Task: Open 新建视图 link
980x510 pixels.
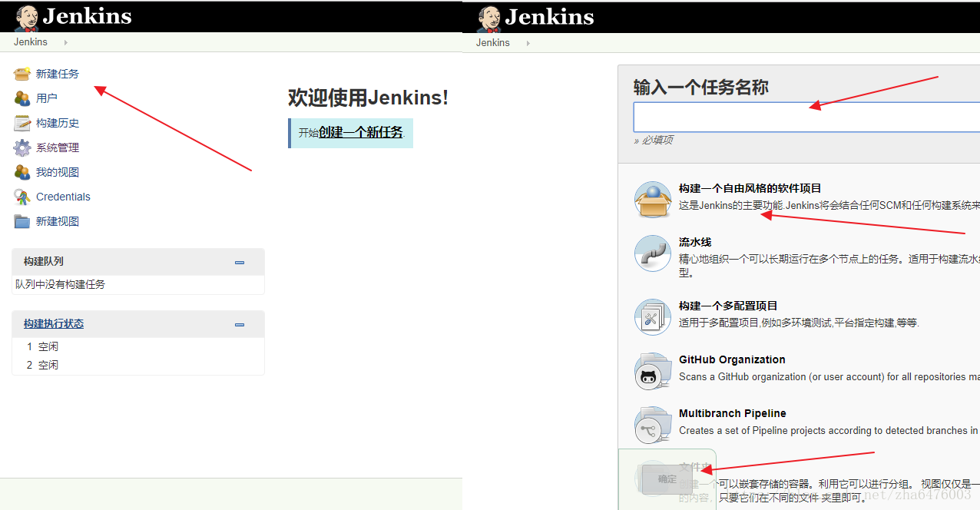Action: pyautogui.click(x=58, y=221)
